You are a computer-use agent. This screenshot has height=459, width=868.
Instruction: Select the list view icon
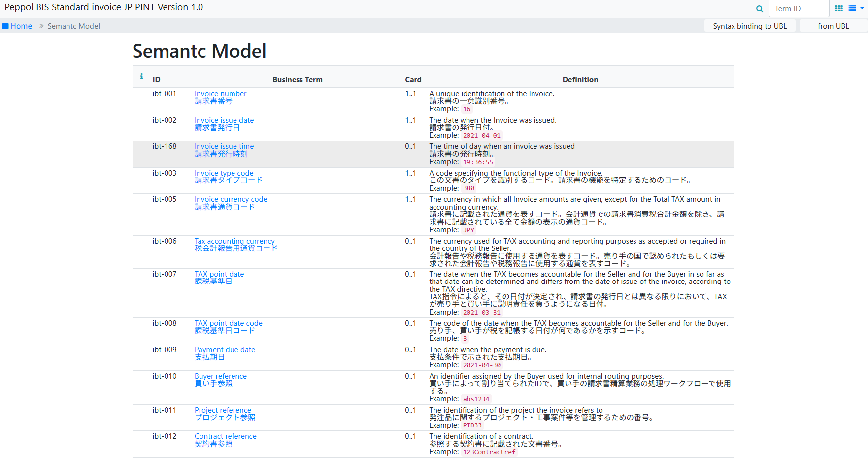852,8
